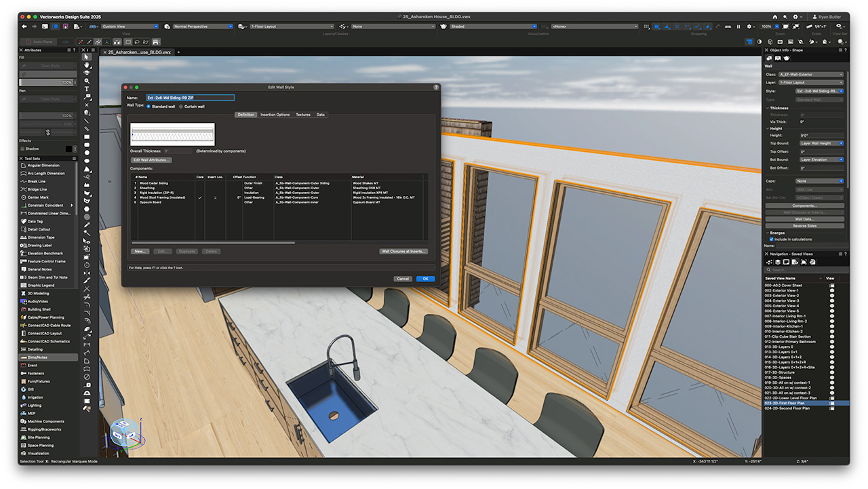Viewport: 868px width, 489px height.
Task: Select the Curtain wall radio button
Action: (181, 106)
